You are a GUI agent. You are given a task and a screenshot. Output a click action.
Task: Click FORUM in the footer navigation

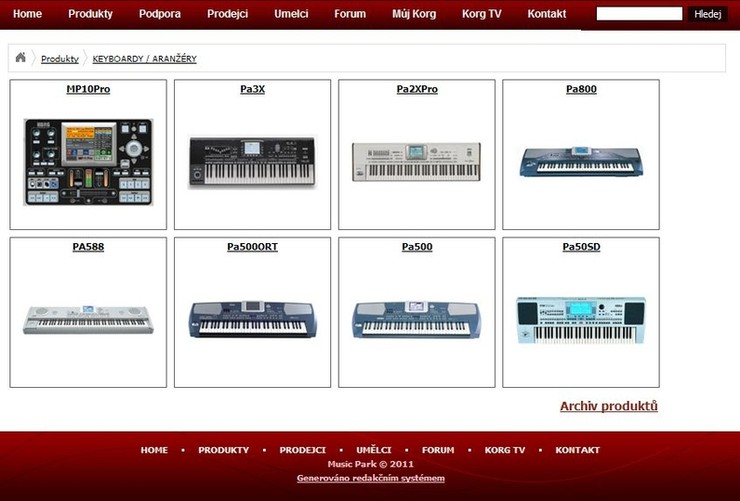pyautogui.click(x=438, y=450)
